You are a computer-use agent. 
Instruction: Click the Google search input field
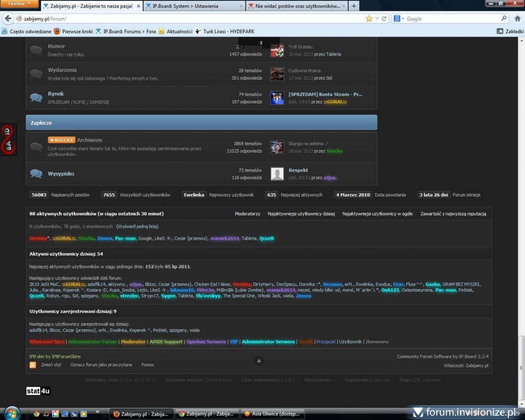point(452,19)
